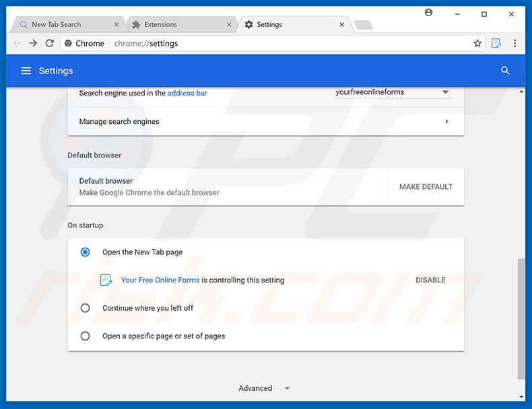Select Continue where you left off
The width and height of the screenshot is (532, 409).
click(x=85, y=308)
